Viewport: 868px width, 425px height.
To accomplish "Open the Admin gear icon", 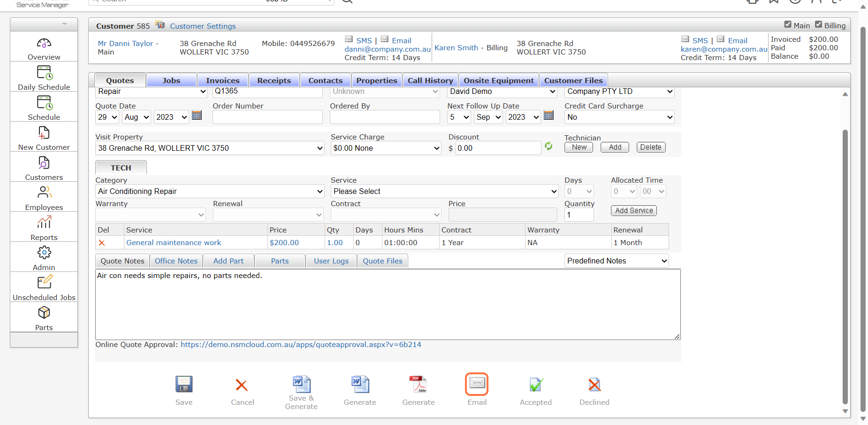I will (44, 253).
